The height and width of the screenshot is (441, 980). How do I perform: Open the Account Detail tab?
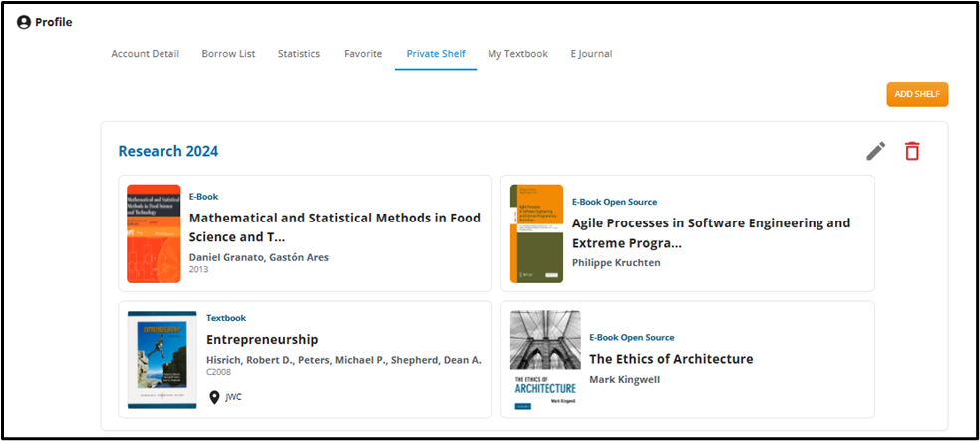click(x=145, y=54)
